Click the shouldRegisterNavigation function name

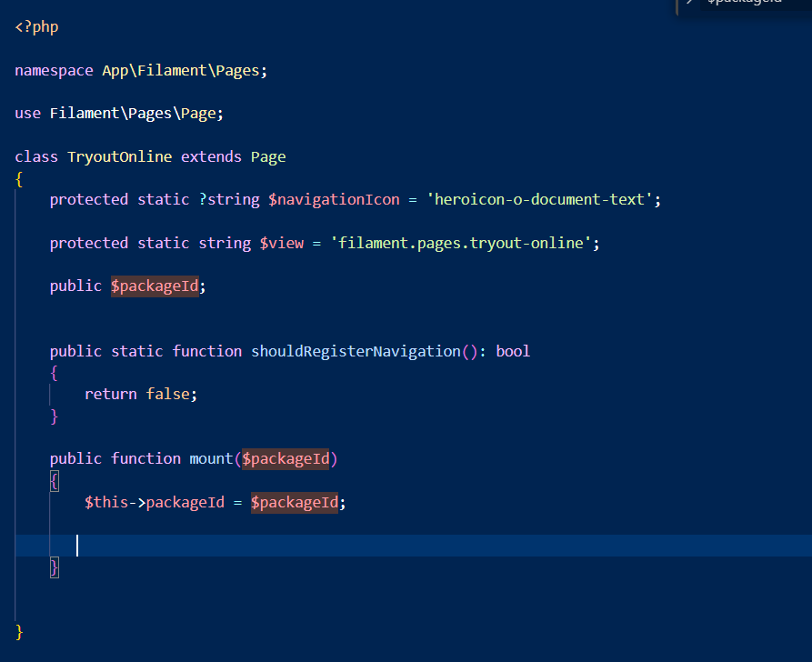pyautogui.click(x=356, y=351)
